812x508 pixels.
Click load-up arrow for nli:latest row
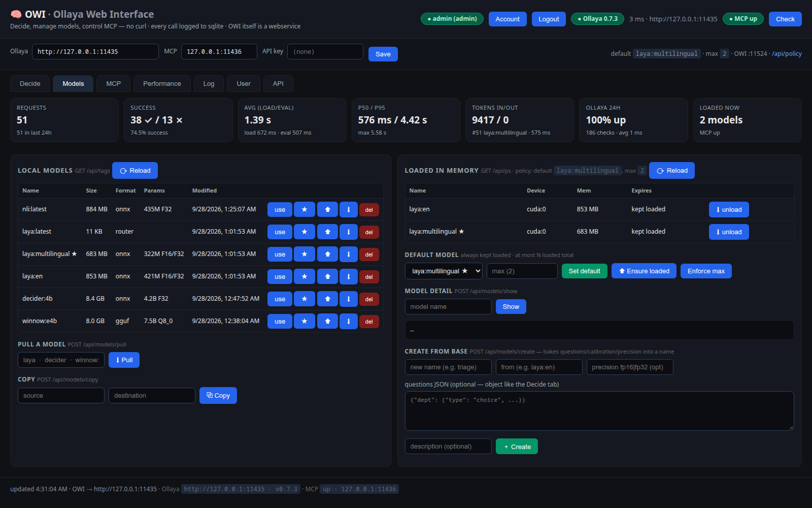(x=327, y=209)
